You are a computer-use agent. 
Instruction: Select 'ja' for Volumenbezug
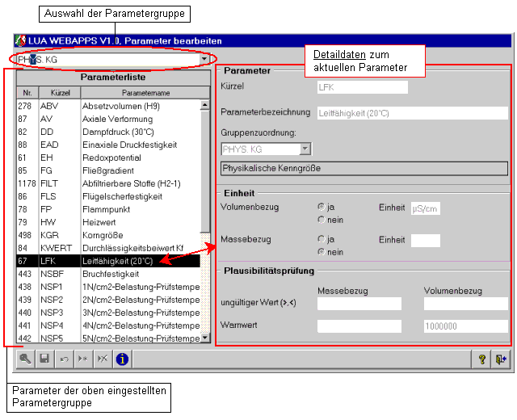[x=323, y=207]
